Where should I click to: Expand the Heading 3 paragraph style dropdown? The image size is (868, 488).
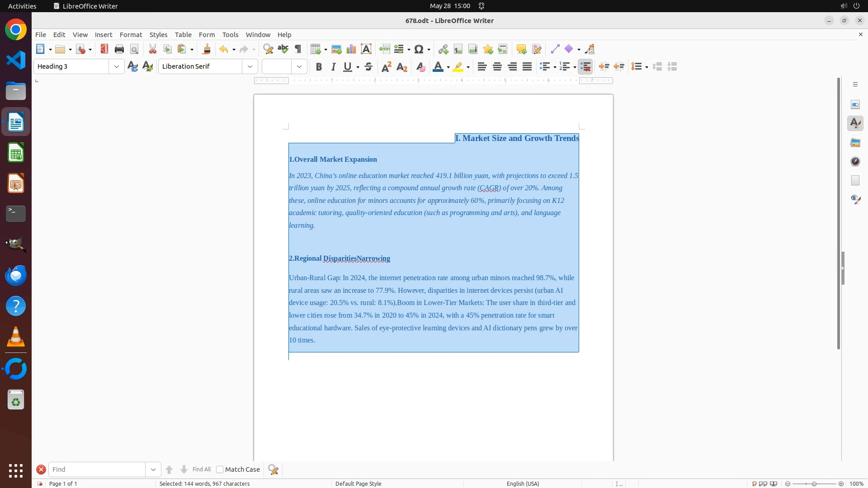117,67
